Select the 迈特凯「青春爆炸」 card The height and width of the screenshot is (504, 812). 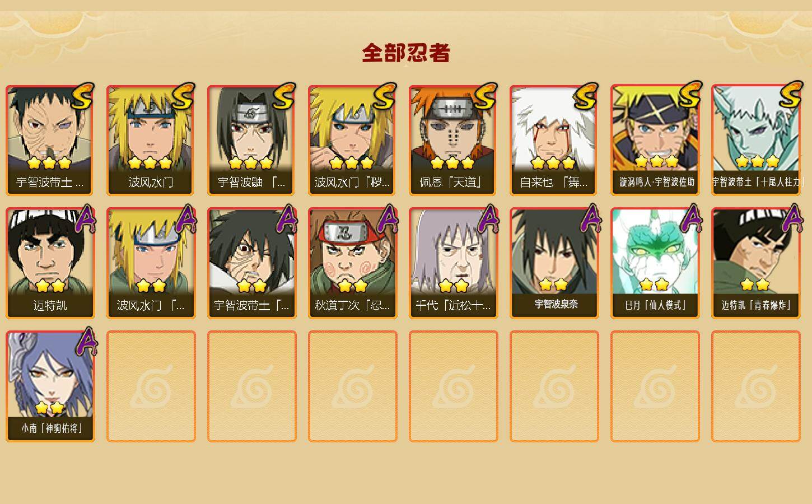pyautogui.click(x=755, y=263)
